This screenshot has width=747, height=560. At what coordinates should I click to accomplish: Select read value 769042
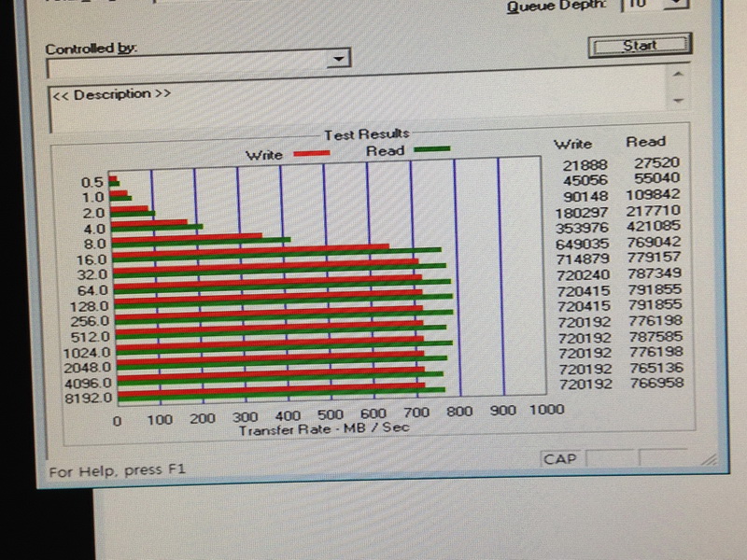[x=654, y=242]
